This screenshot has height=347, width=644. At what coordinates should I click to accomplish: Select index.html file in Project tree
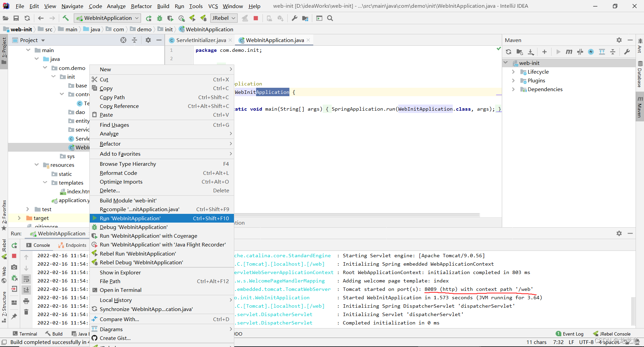tap(75, 191)
